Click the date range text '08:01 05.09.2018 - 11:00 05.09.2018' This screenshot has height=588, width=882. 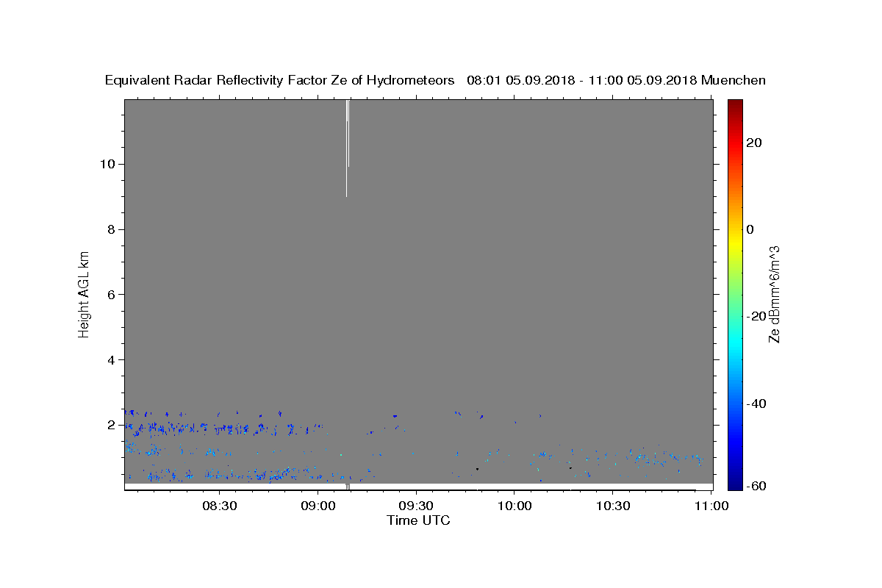click(x=581, y=81)
